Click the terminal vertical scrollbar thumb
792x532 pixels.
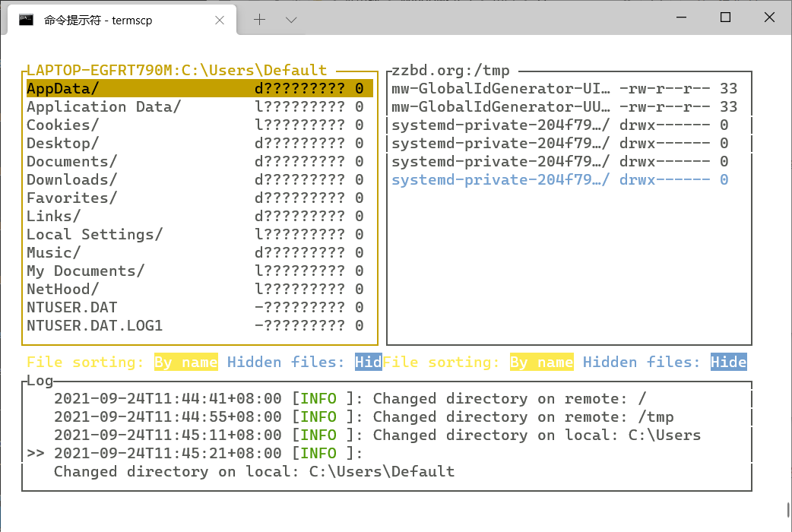[x=787, y=509]
